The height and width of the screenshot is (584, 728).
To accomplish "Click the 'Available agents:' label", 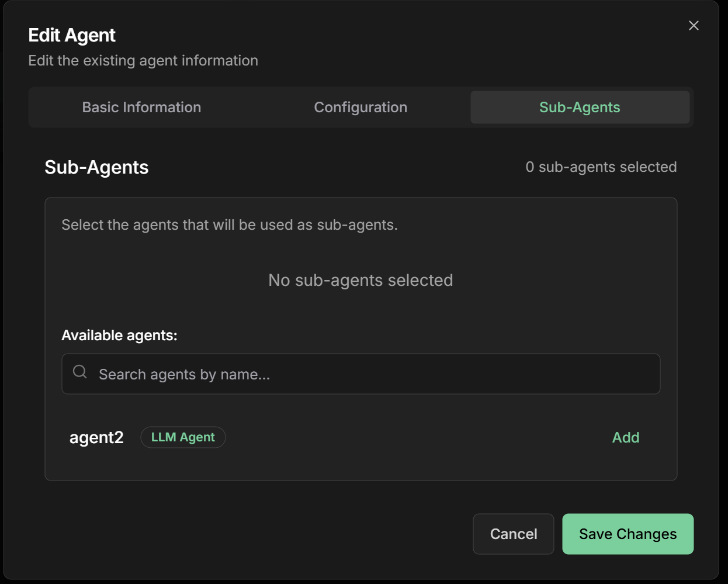I will coord(119,335).
